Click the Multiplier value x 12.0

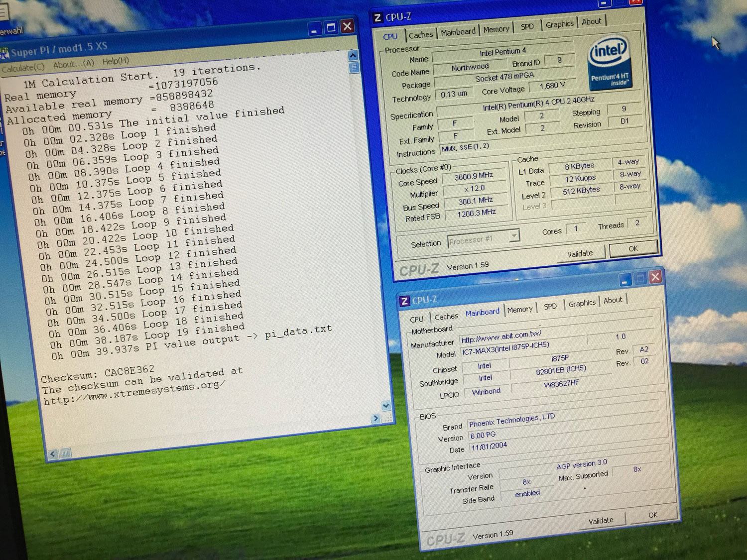[475, 188]
